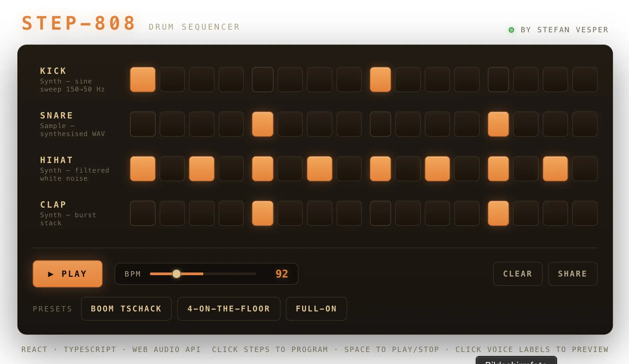629x364 pixels.
Task: Turn off active Hihat step 13
Action: pyautogui.click(x=498, y=169)
